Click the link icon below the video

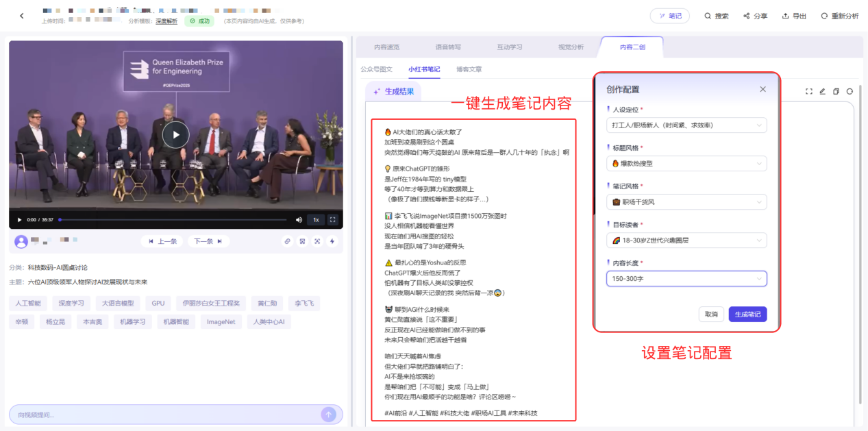pyautogui.click(x=287, y=241)
